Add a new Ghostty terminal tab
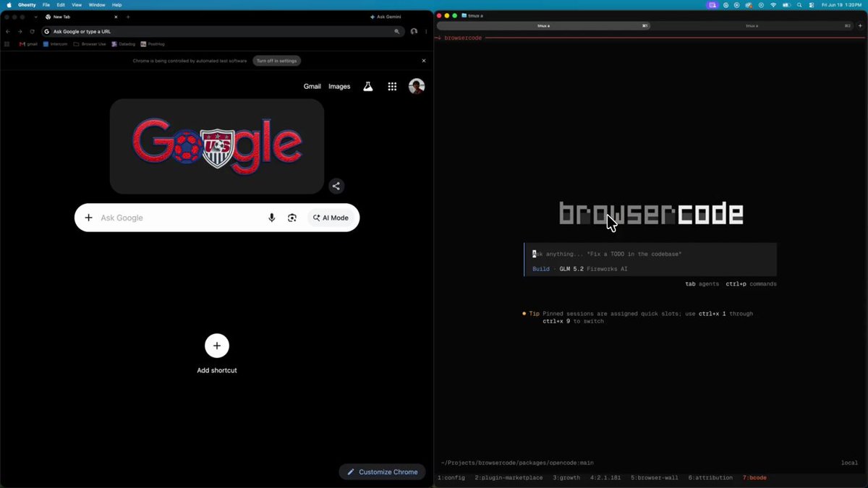Viewport: 868px width, 488px height. click(859, 25)
